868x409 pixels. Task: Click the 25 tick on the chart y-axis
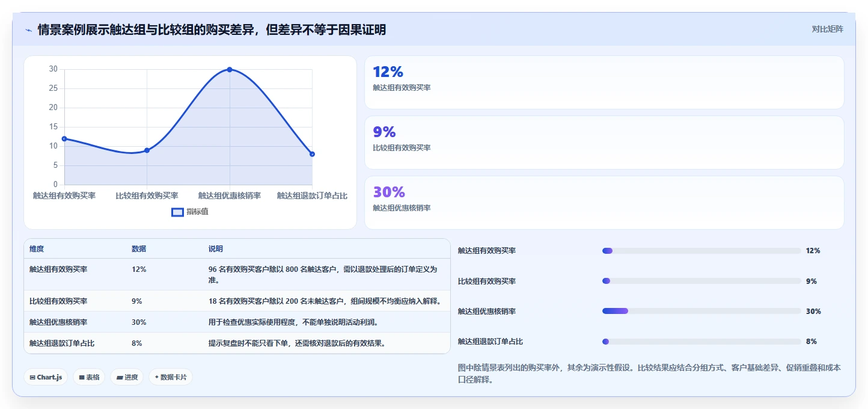pyautogui.click(x=53, y=88)
